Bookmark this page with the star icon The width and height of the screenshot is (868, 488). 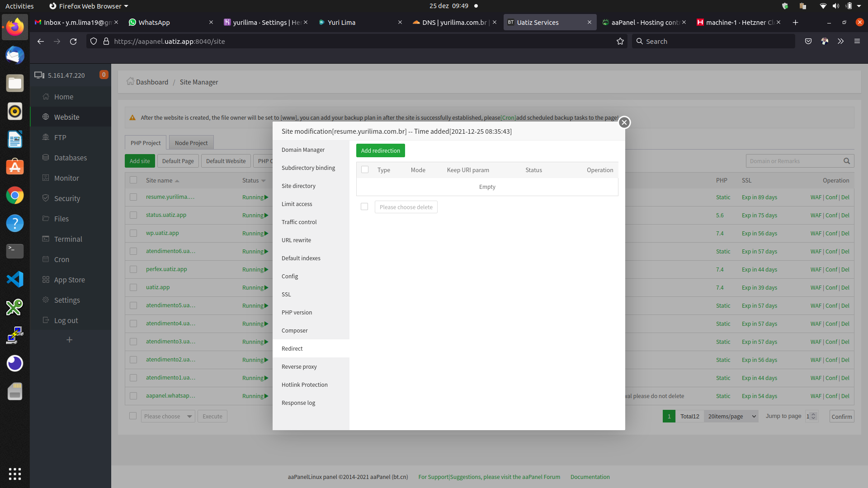pyautogui.click(x=620, y=42)
